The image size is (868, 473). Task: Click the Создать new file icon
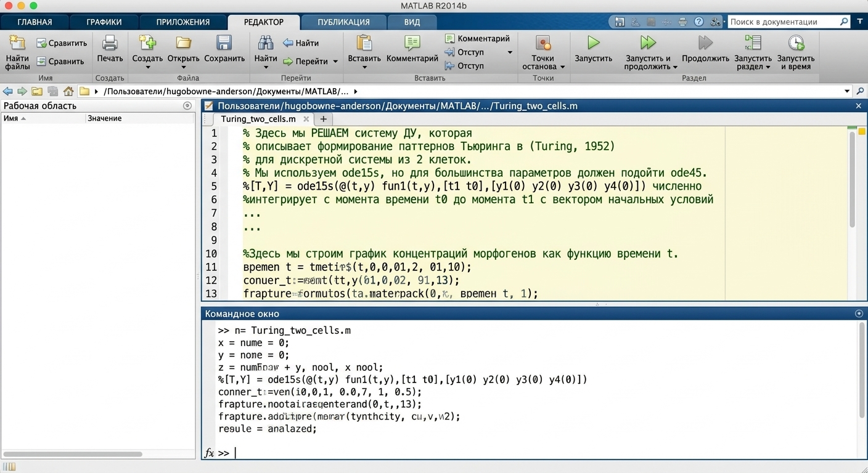click(147, 42)
